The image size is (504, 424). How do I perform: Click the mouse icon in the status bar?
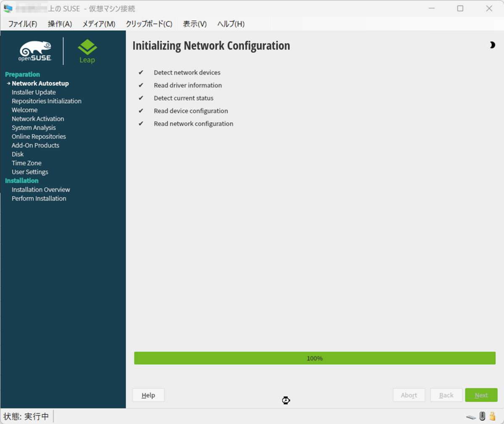point(483,416)
